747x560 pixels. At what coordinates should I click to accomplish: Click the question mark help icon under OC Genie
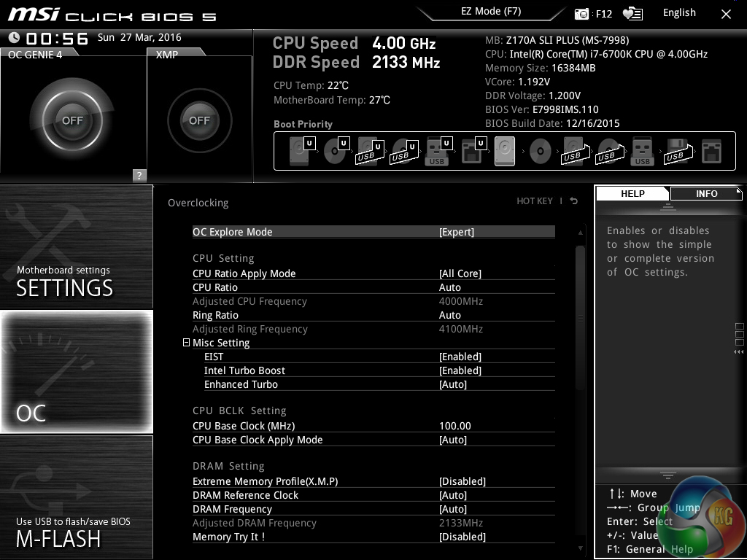(139, 175)
